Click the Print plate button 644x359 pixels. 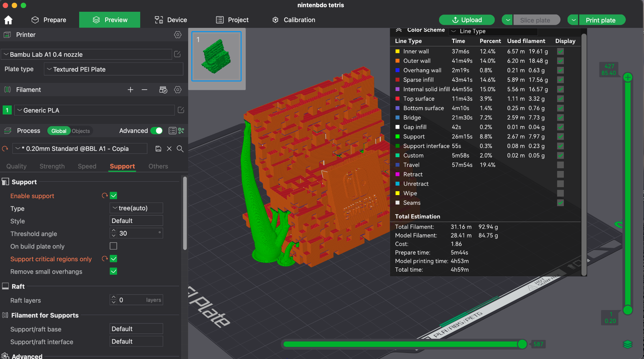coord(600,20)
